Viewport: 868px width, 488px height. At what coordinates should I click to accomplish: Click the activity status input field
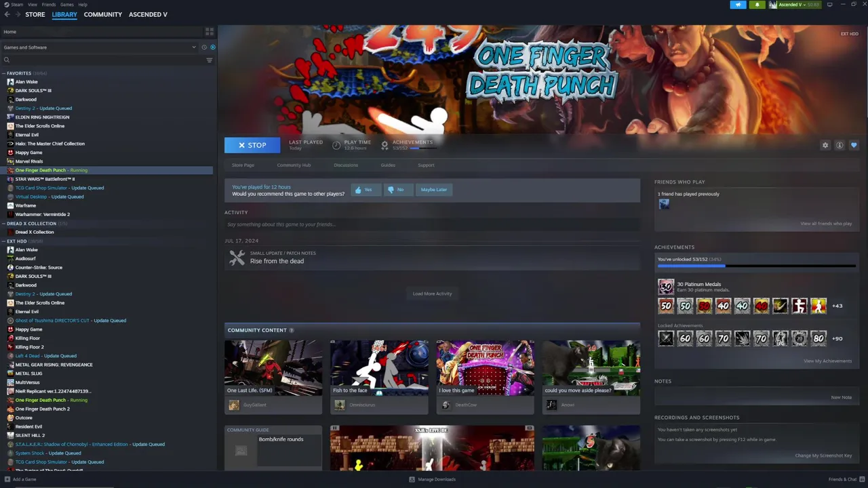[432, 224]
